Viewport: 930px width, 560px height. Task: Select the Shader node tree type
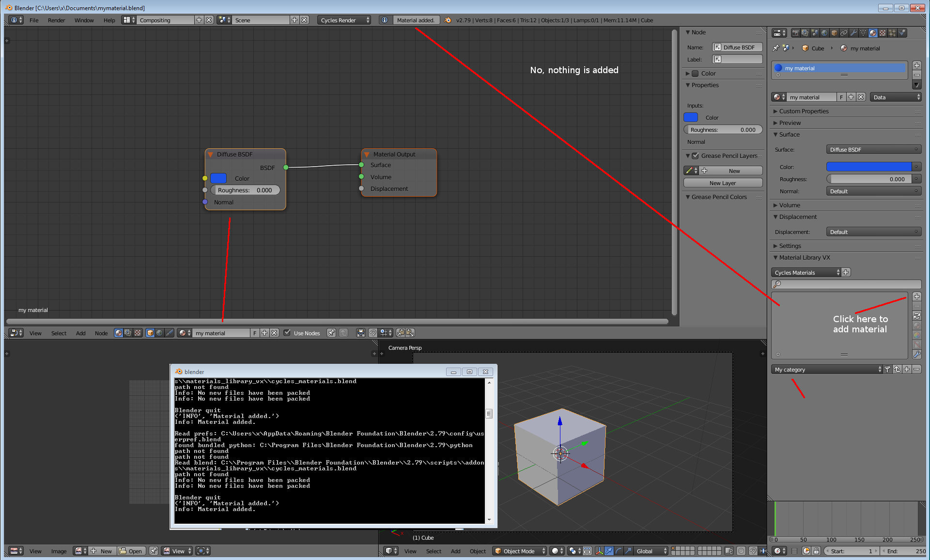[119, 333]
